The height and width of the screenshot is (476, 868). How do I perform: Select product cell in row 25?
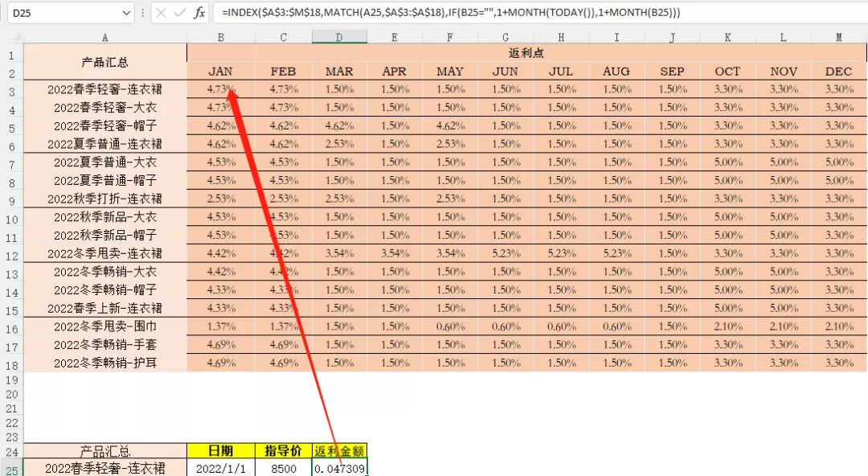click(104, 468)
